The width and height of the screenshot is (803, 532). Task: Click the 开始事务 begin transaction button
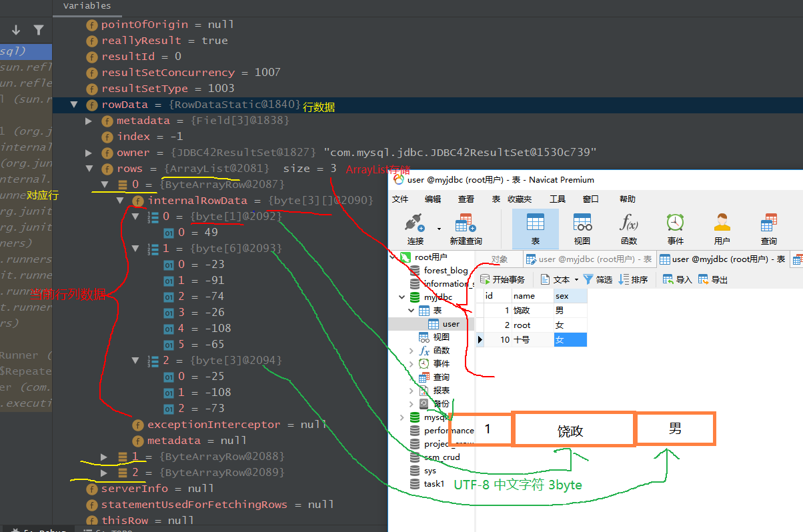click(x=503, y=280)
